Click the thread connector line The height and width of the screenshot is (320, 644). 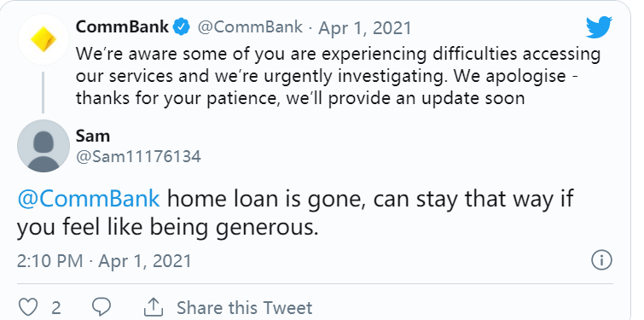pyautogui.click(x=43, y=92)
